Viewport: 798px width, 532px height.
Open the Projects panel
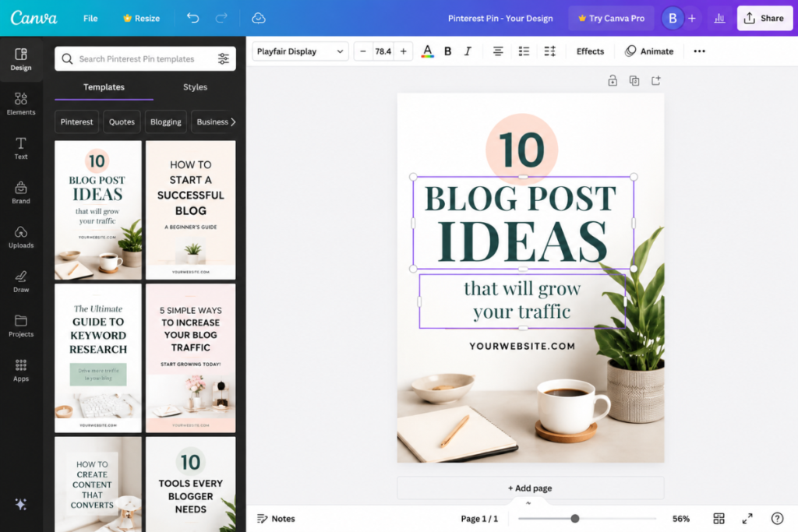coord(21,326)
